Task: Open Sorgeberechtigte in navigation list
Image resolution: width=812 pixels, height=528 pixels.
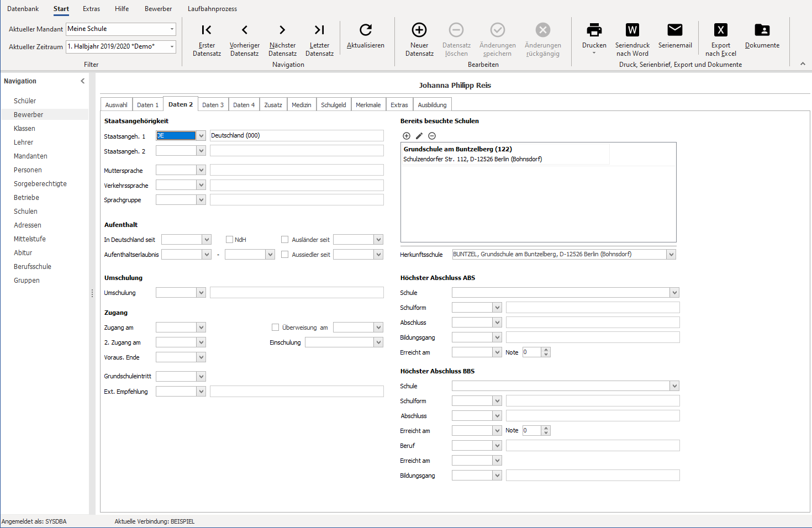Action: (40, 184)
